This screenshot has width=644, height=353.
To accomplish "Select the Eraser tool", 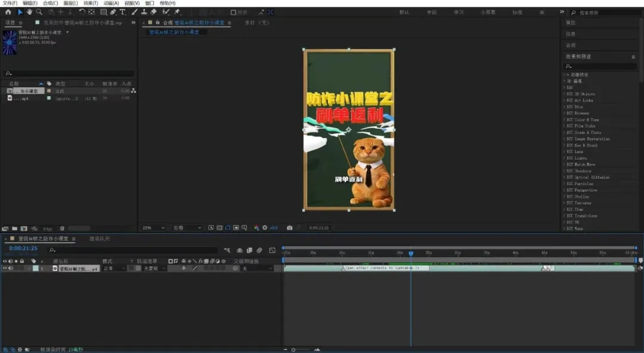I will tap(154, 12).
